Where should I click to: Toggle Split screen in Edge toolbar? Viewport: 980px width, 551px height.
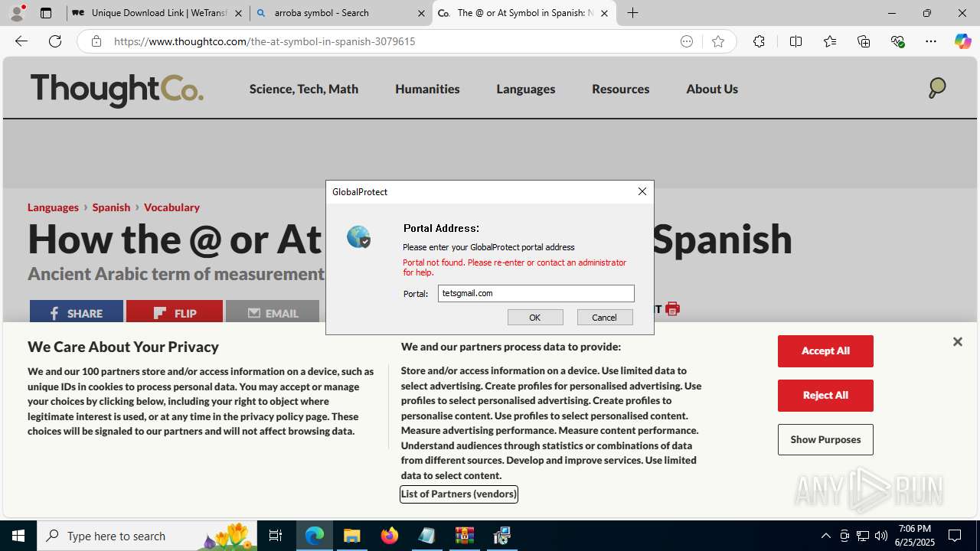coord(795,41)
